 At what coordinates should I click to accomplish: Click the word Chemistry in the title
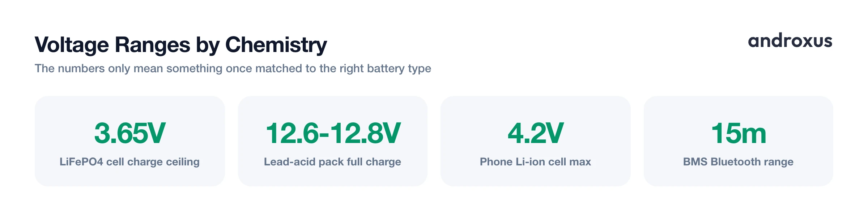pos(276,45)
